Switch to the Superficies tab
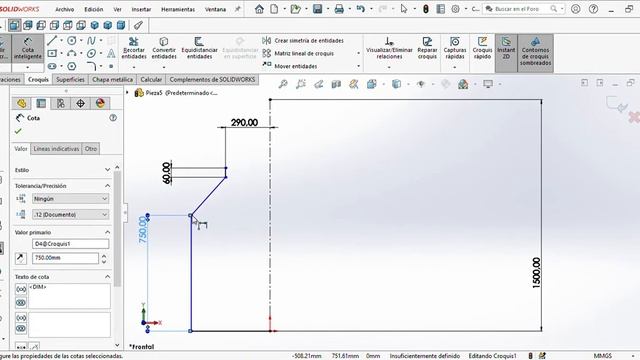Screen dimensions: 640x360 [x=70, y=80]
